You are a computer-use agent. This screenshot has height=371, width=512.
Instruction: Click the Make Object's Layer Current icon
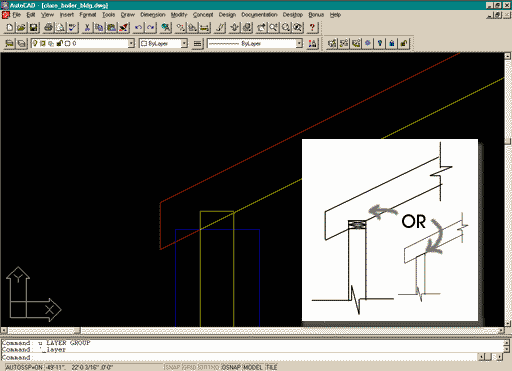10,43
